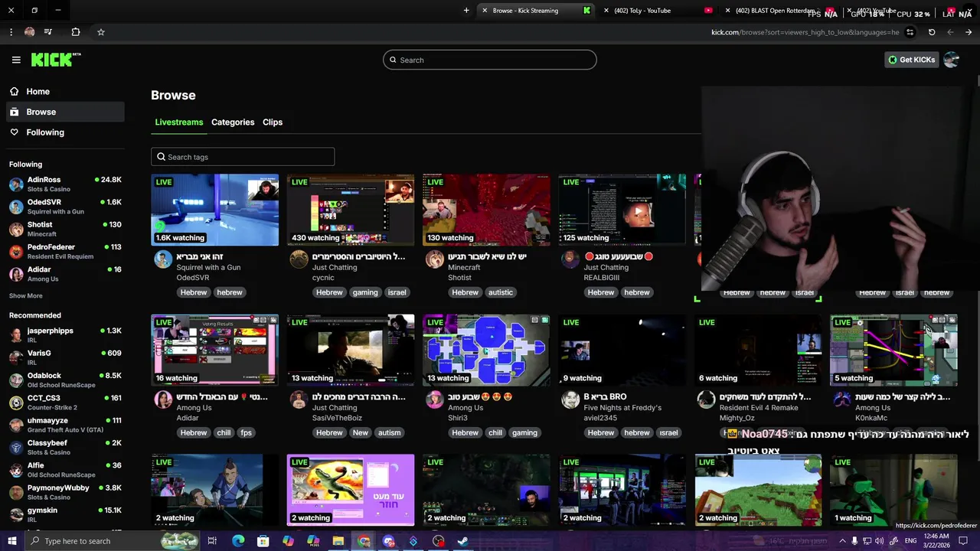Screen dimensions: 980x551
Task: Click cycnic's streamer avatar on the stream card
Action: [299, 259]
